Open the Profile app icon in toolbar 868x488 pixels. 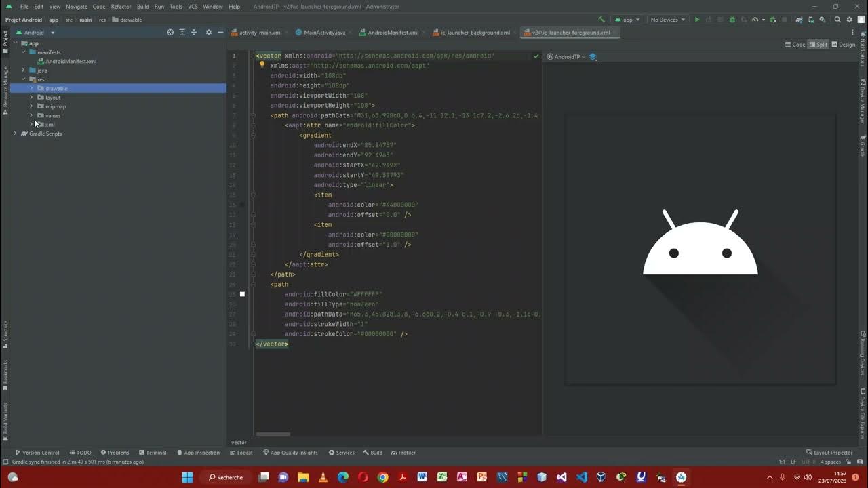pyautogui.click(x=755, y=20)
